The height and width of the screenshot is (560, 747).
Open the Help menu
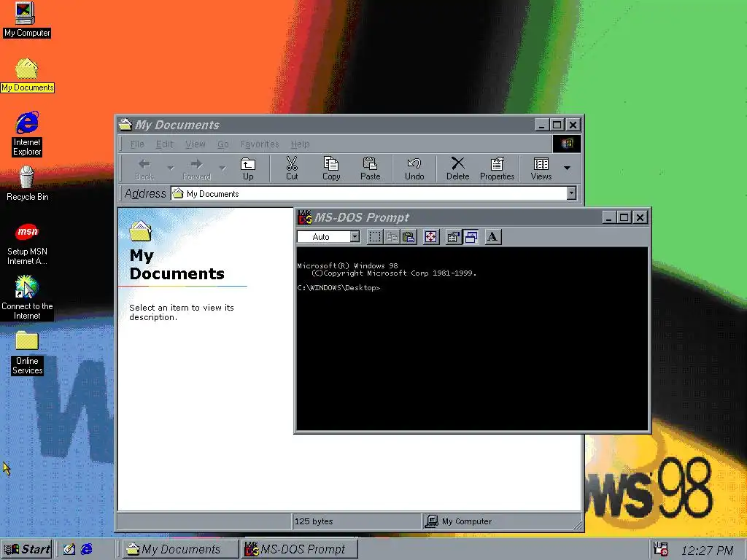pos(300,144)
